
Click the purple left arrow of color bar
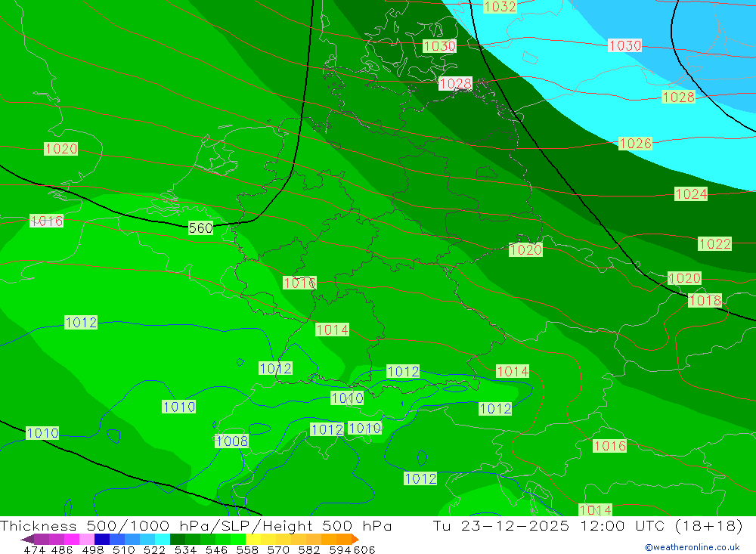coord(27,540)
